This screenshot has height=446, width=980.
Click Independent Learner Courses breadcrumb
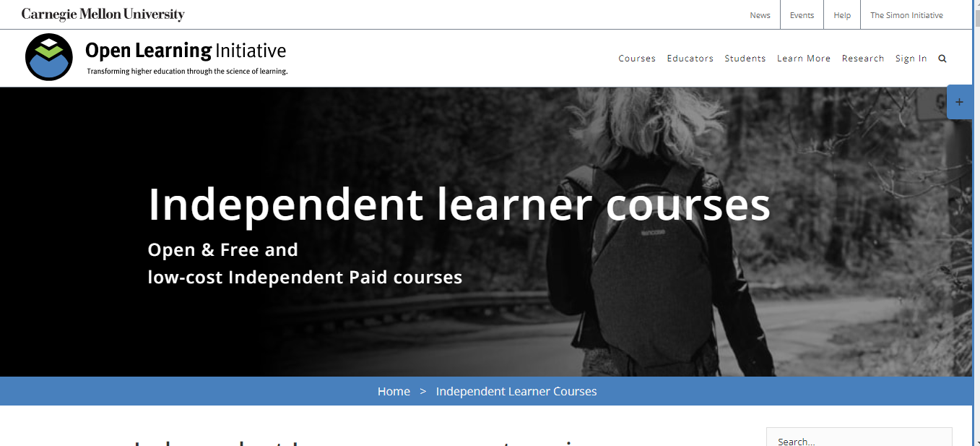[516, 391]
